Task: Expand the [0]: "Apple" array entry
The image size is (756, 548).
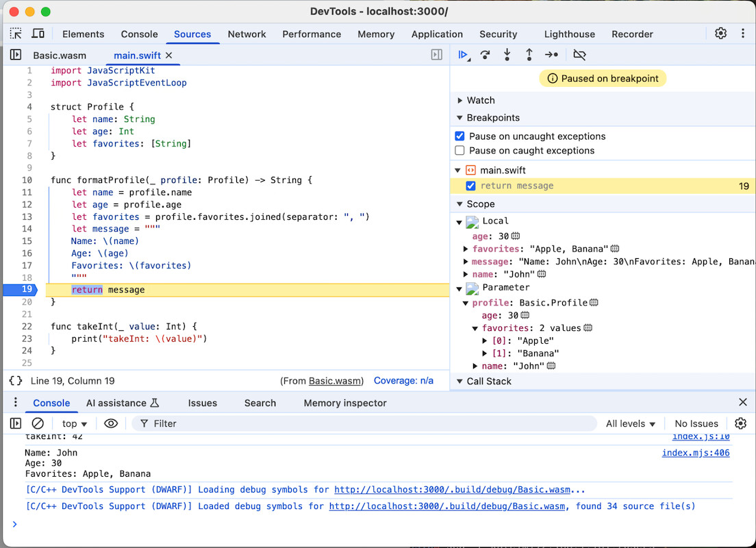Action: point(485,340)
